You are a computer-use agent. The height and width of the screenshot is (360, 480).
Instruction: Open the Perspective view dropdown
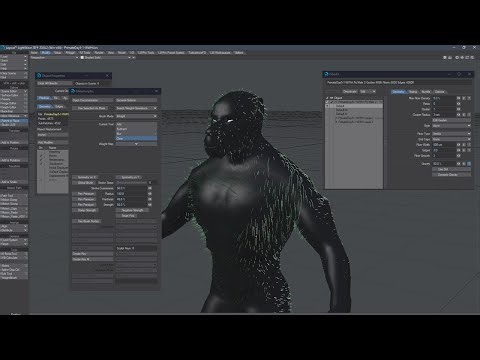click(54, 57)
